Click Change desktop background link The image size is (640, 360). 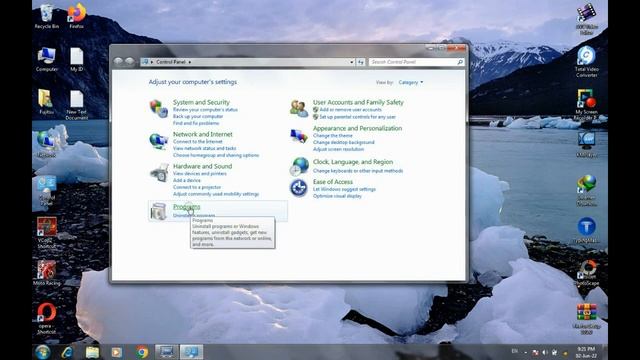click(344, 142)
